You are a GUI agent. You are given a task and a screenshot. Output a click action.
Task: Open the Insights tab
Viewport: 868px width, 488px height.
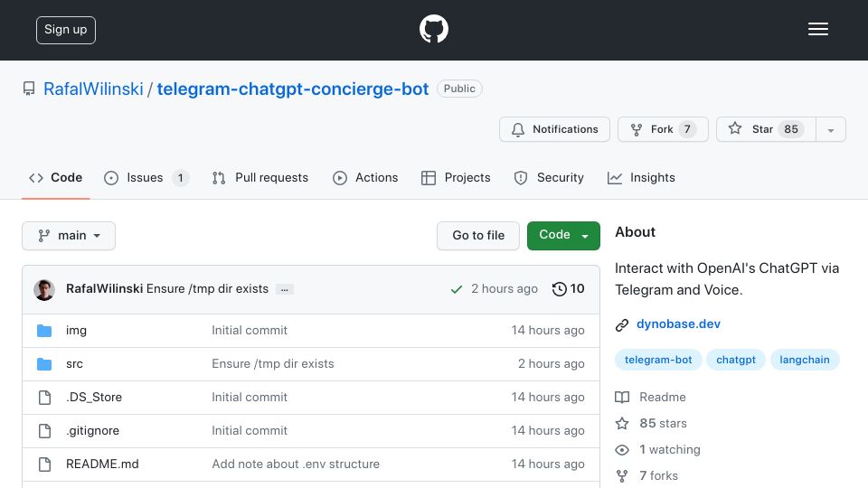coord(641,178)
